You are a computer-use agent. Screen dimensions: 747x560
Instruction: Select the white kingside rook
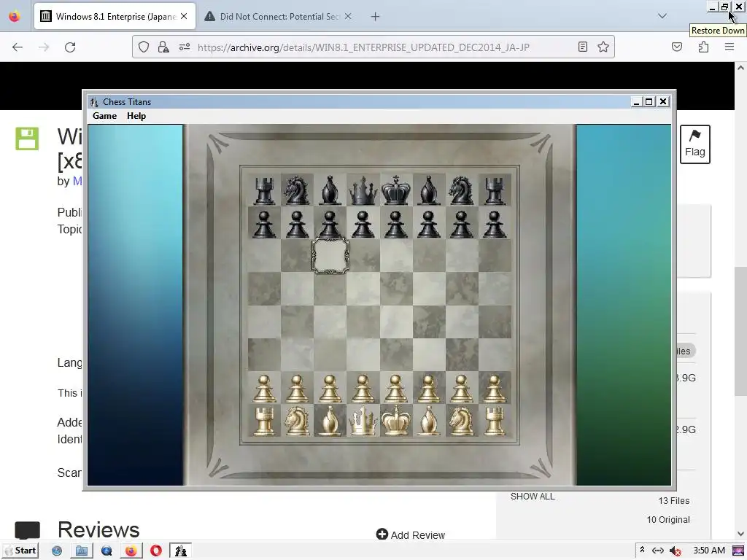pos(495,421)
